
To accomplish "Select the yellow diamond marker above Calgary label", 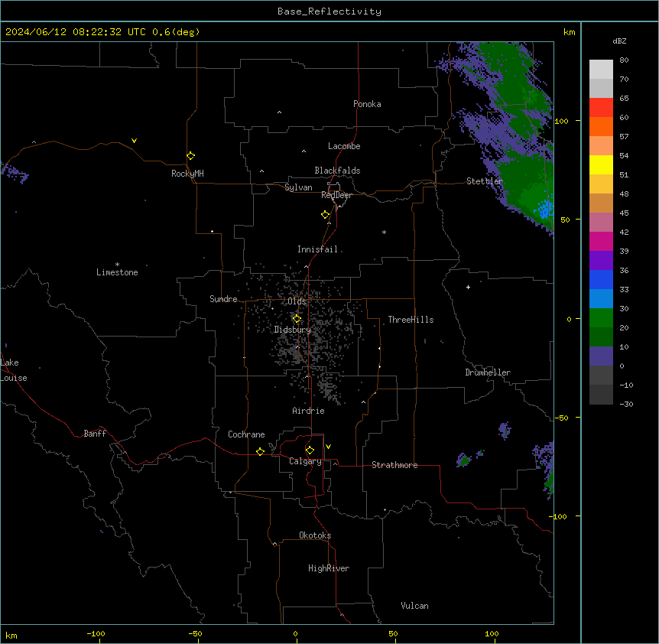I will click(310, 450).
